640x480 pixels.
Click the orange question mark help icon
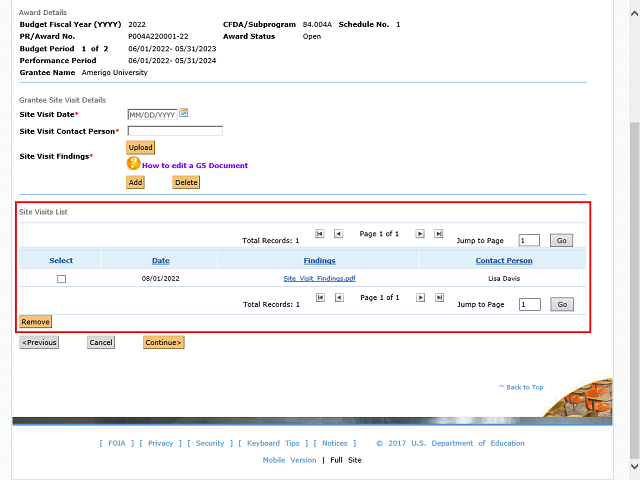tap(133, 163)
